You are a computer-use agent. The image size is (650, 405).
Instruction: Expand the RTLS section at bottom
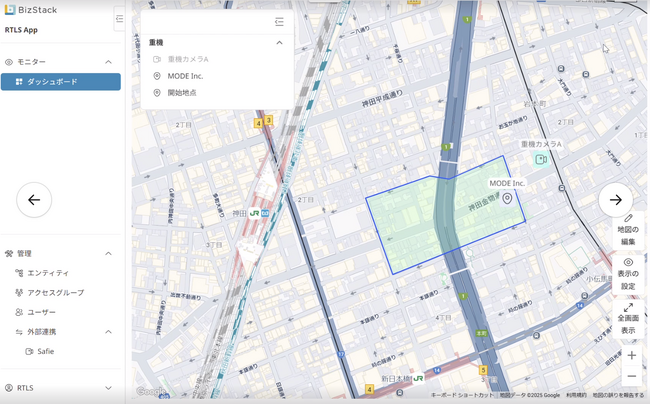click(x=108, y=388)
